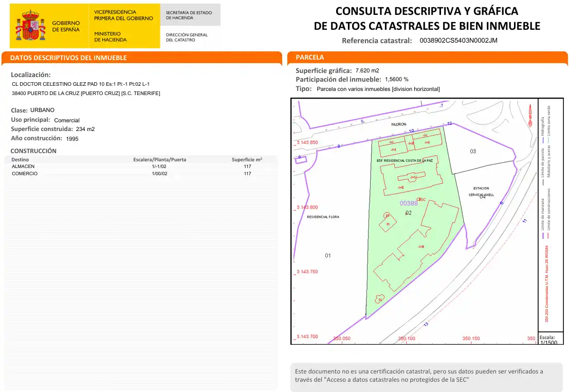Click 'GOBIERNO DE ESPAÑA' logo text
Screen dimensions: 569x392
pos(66,26)
